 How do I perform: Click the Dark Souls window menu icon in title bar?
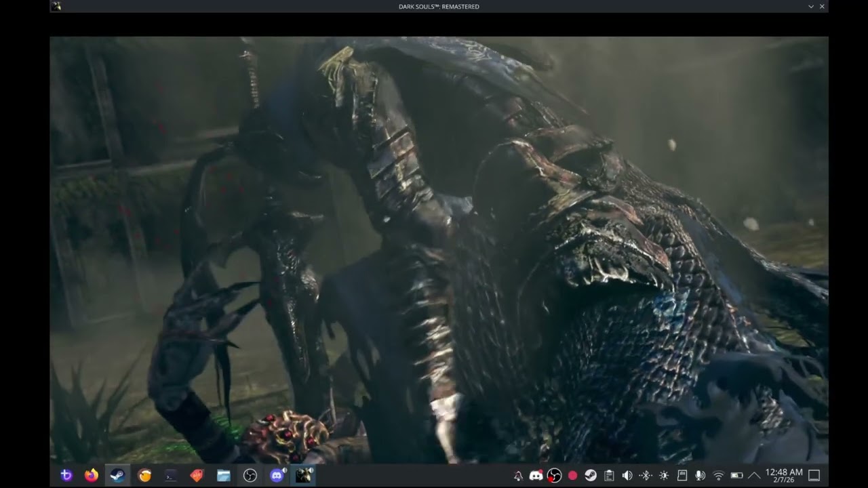[56, 6]
